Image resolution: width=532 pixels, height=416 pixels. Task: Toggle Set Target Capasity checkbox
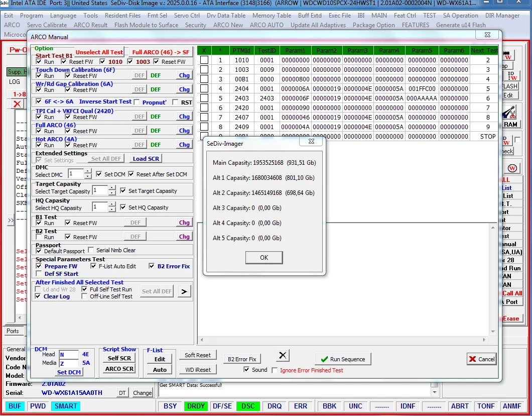point(123,190)
